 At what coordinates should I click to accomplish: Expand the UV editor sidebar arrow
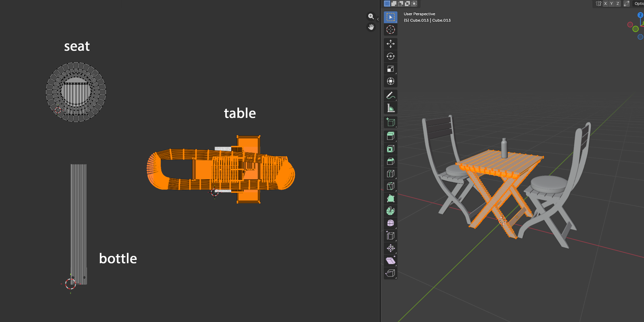378,19
